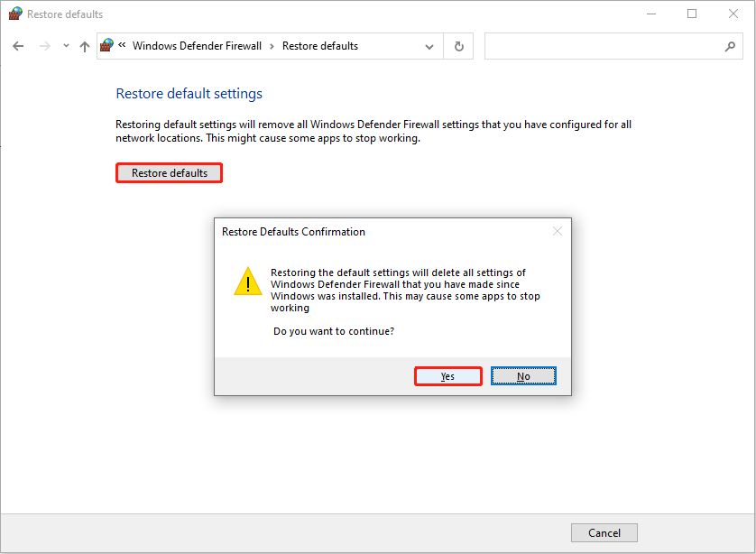Viewport: 756px width, 554px height.
Task: Expand the double-chevron breadcrumb overflow
Action: tap(123, 46)
